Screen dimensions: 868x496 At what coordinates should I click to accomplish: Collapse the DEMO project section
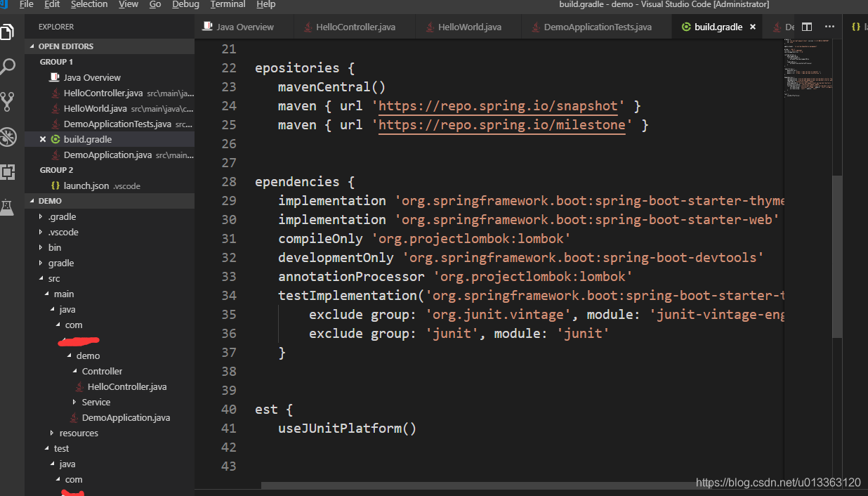pos(110,201)
